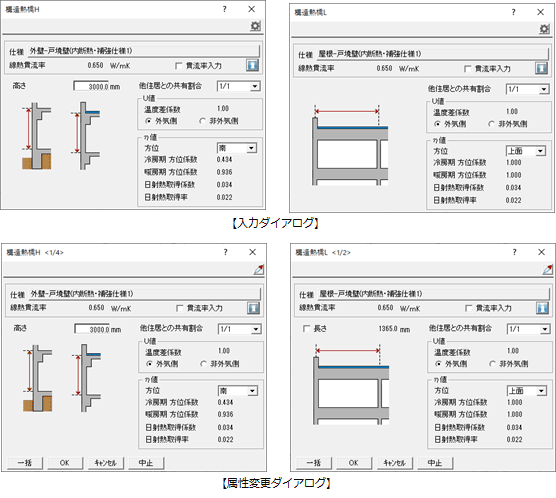Open the 方位 dropdown showing 上面 in the 構造熱橋L input dialog
The width and height of the screenshot is (556, 498).
coord(526,151)
